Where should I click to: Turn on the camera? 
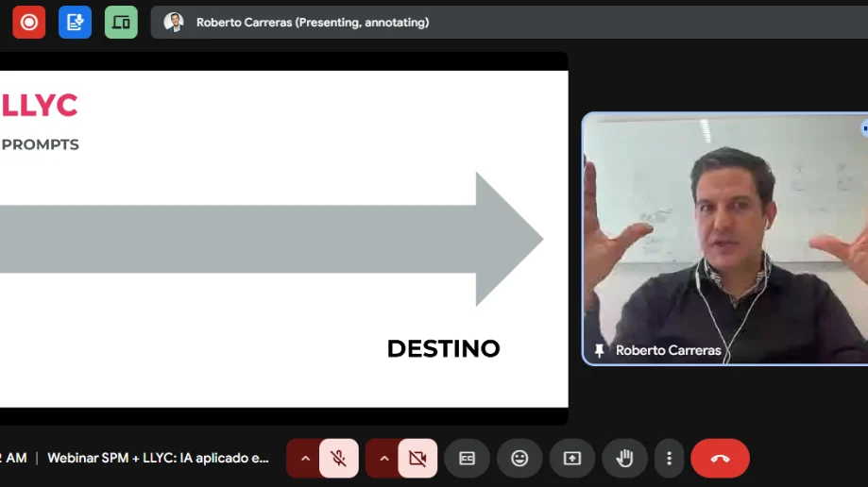pyautogui.click(x=417, y=459)
